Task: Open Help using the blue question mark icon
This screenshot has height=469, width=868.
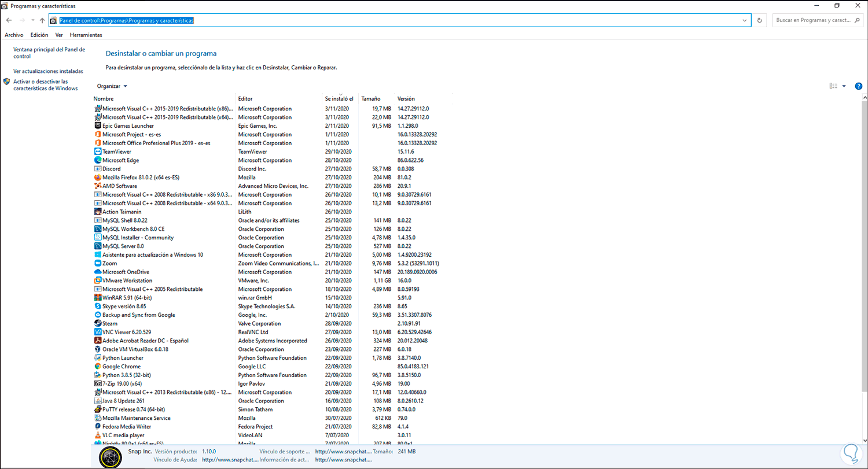Action: tap(858, 86)
